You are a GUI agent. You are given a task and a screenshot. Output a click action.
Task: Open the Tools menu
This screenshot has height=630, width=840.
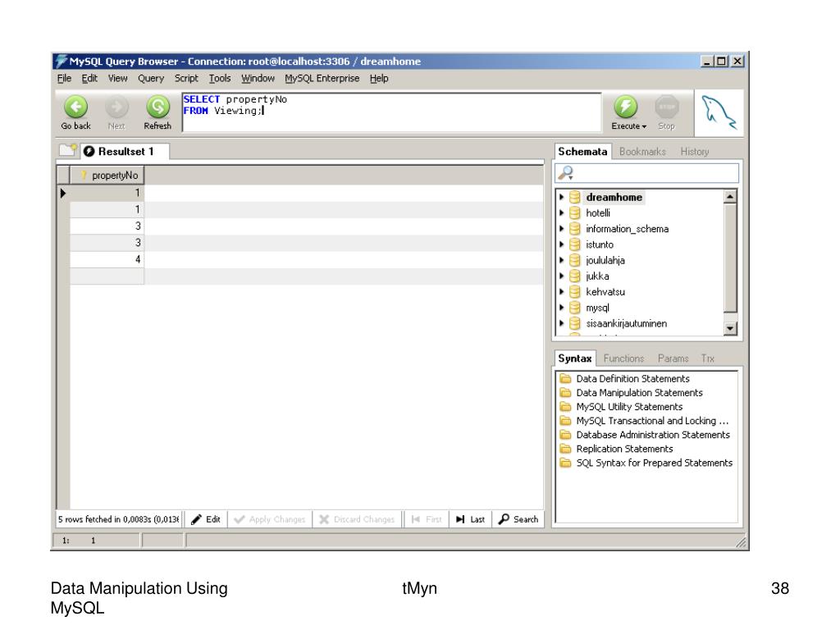click(x=220, y=78)
